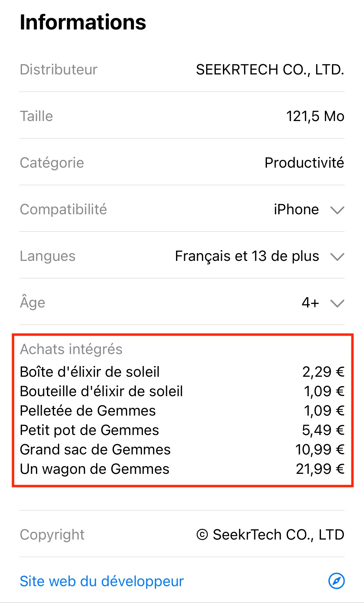This screenshot has width=364, height=603.
Task: Select Grand sac de Gemmes purchase
Action: 95,450
